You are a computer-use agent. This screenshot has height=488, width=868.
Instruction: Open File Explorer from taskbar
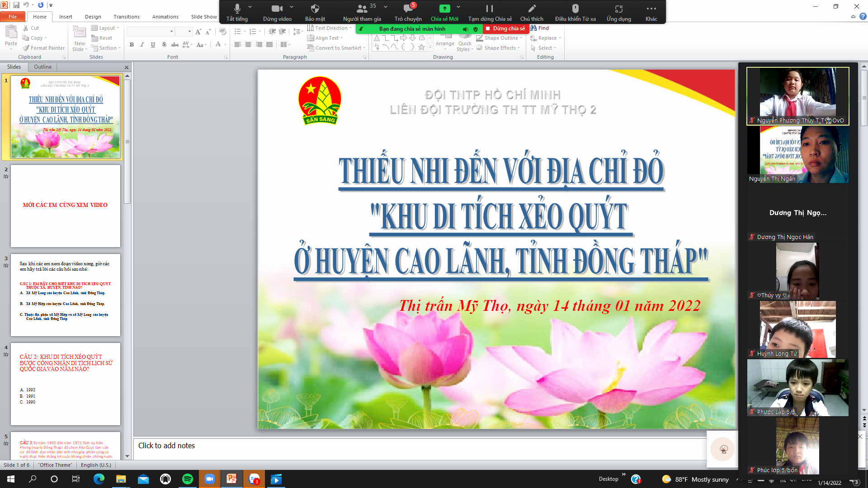pyautogui.click(x=121, y=479)
